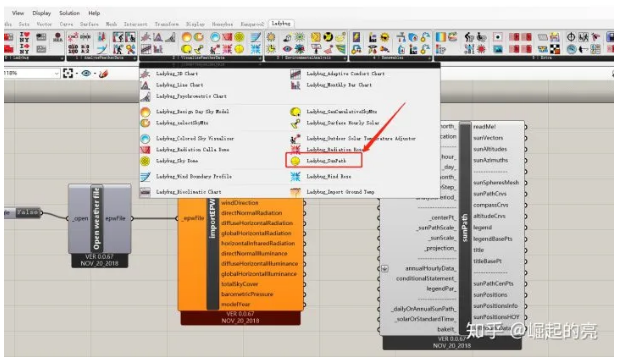Switch to the Curve ribbon tab
Screen dimensions: 619x360
coord(66,24)
